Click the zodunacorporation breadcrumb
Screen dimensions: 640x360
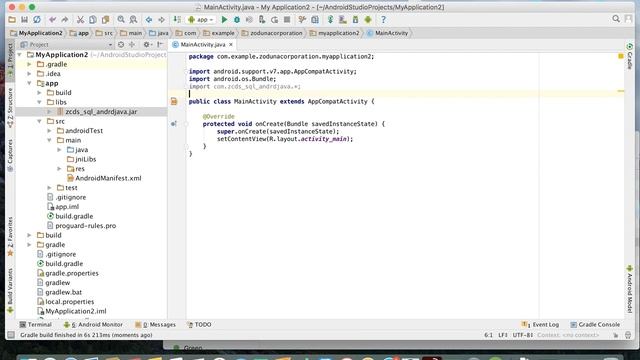click(x=272, y=33)
